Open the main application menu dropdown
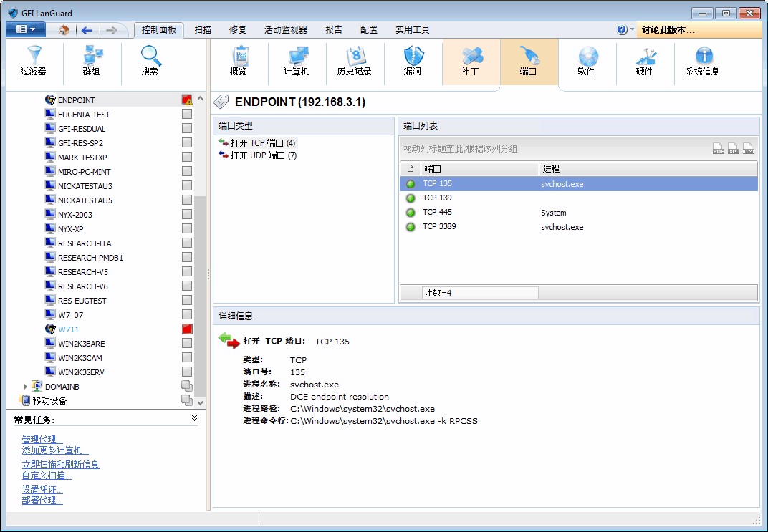Viewport: 768px width, 532px height. [x=26, y=29]
